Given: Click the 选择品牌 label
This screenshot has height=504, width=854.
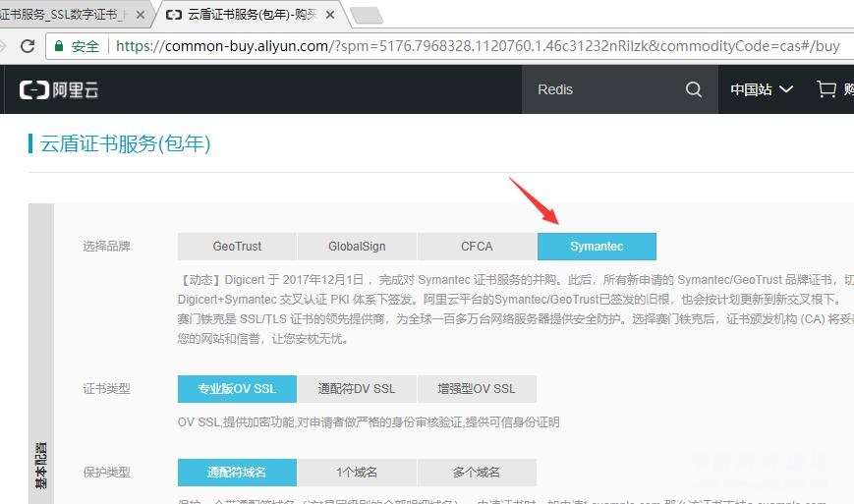Looking at the screenshot, I should [x=106, y=247].
